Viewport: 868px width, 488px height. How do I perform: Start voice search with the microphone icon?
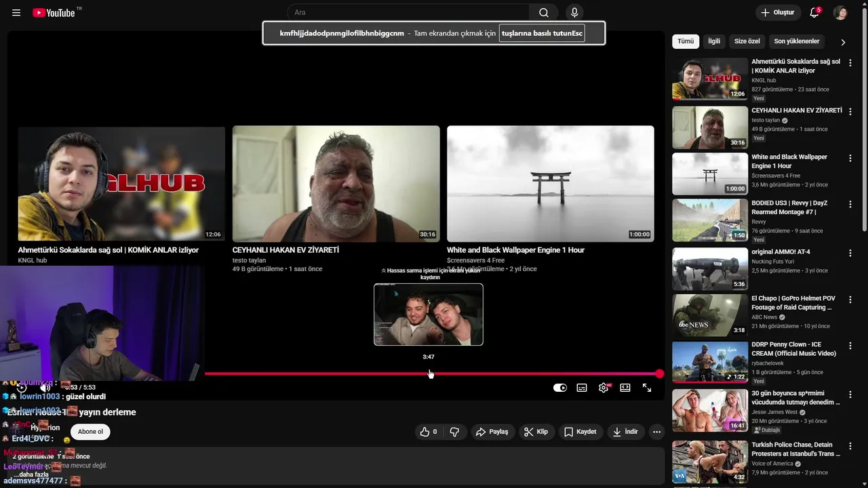tap(574, 12)
